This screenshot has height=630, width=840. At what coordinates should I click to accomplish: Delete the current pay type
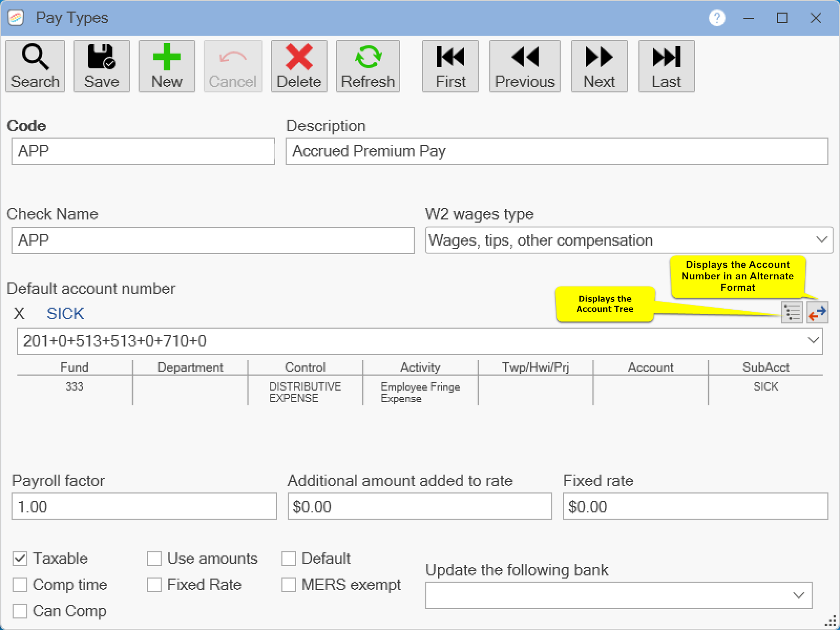[299, 66]
